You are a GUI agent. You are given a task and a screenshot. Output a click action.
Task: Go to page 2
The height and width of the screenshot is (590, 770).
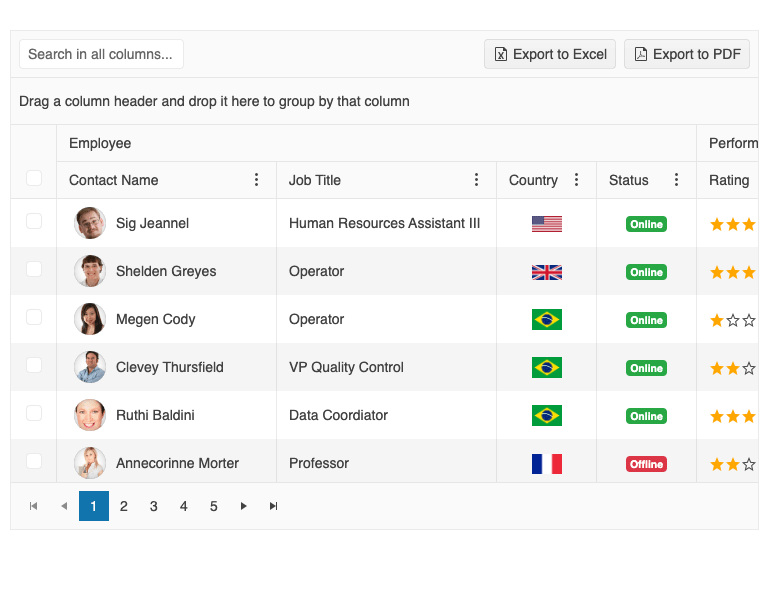coord(124,506)
